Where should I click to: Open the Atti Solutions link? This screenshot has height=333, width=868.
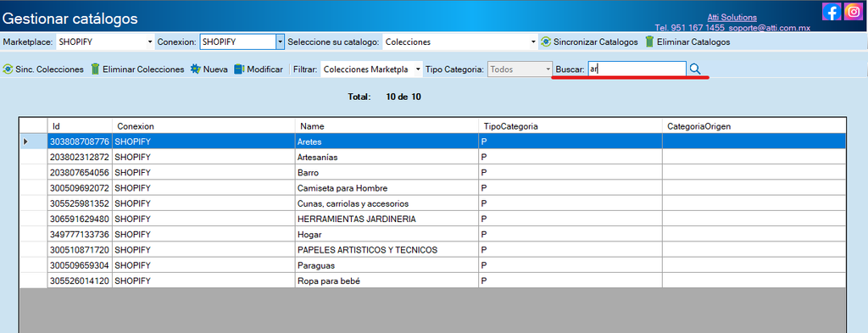click(x=732, y=18)
